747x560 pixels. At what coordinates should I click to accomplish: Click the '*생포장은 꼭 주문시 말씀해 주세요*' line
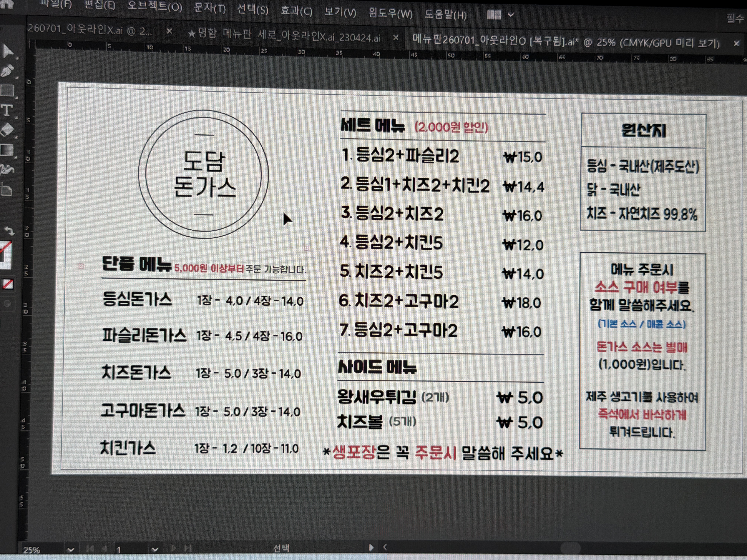(x=443, y=453)
